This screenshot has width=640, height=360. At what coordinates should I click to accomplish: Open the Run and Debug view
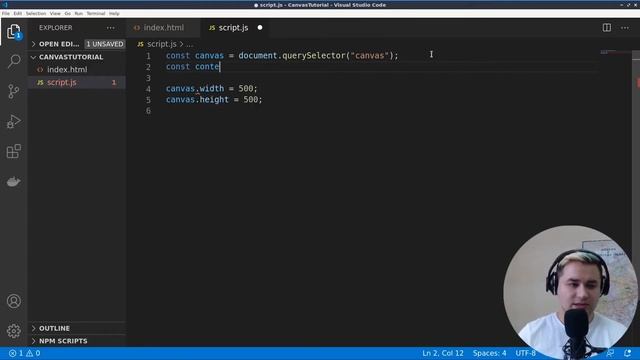(x=13, y=121)
